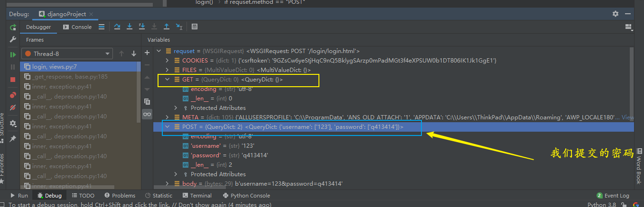Viewport: 644px width, 207px height.
Task: Resume program execution
Action: tap(13, 55)
